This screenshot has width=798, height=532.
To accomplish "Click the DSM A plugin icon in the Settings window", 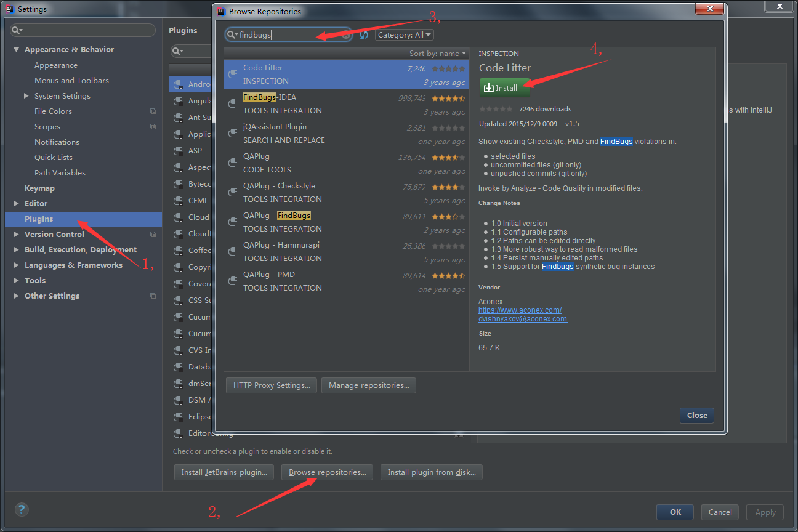I will tap(179, 400).
